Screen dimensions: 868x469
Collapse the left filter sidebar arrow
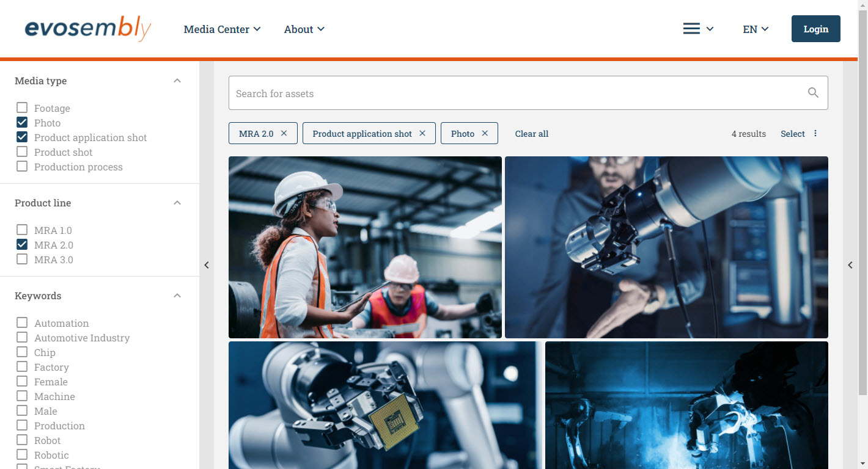point(207,265)
